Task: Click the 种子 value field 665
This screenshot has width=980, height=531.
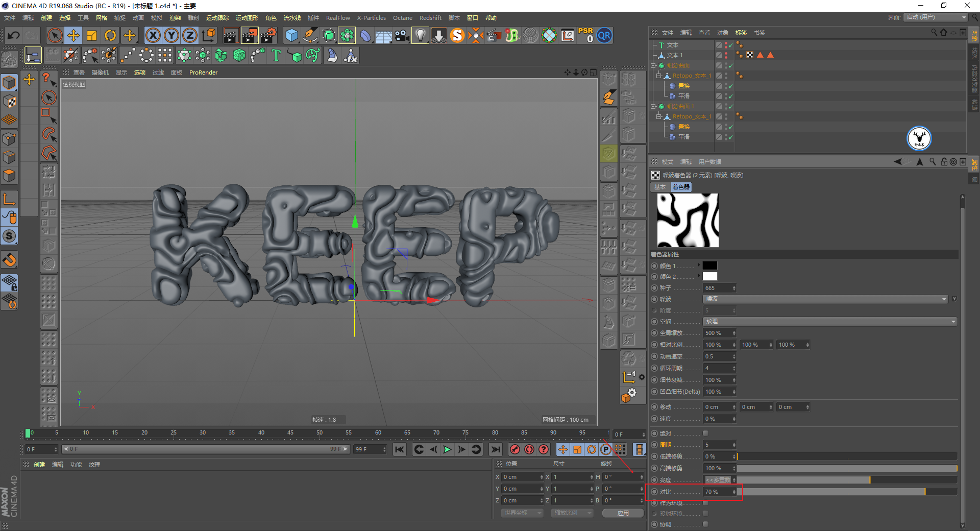Action: click(720, 288)
